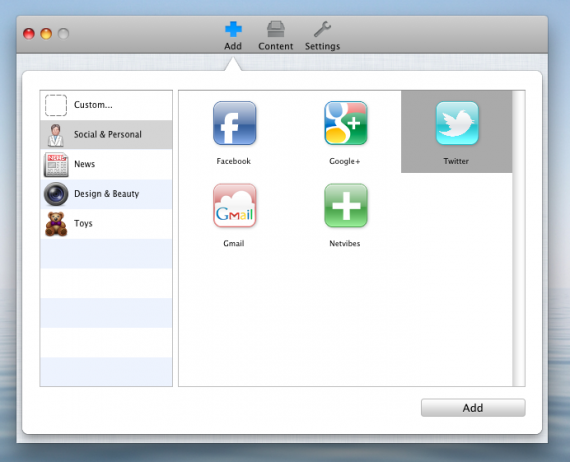
Task: Close the window with the red button
Action: pos(29,33)
